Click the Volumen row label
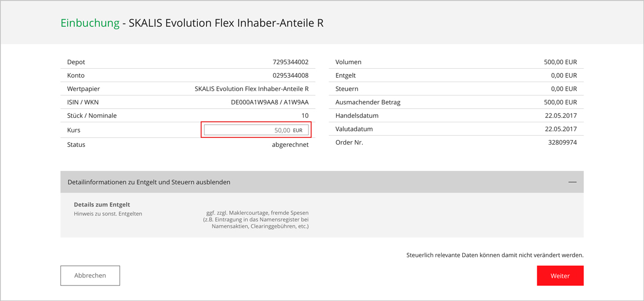 (348, 63)
